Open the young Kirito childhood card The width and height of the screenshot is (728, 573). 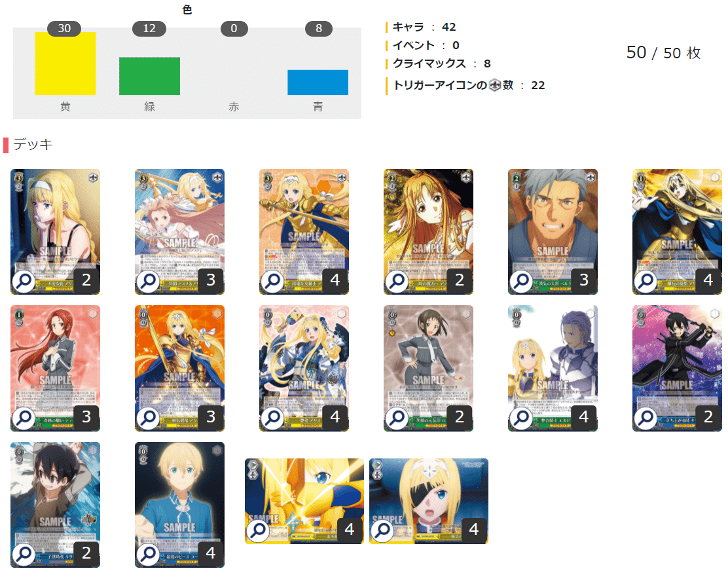pyautogui.click(x=55, y=505)
